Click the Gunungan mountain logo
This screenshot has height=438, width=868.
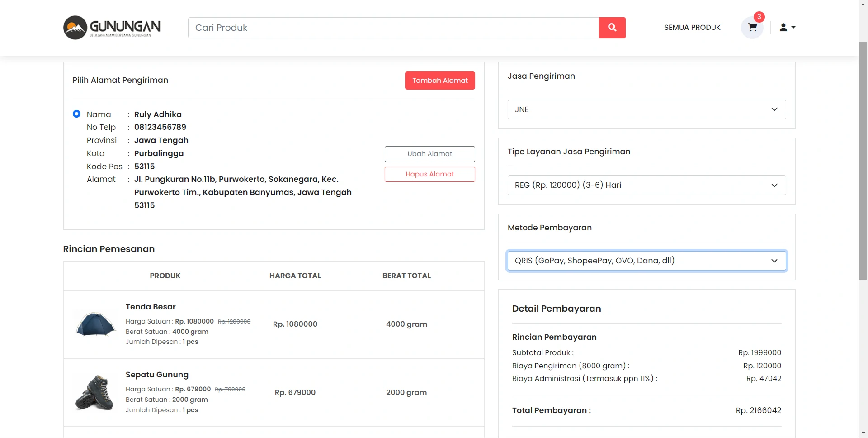pos(75,28)
